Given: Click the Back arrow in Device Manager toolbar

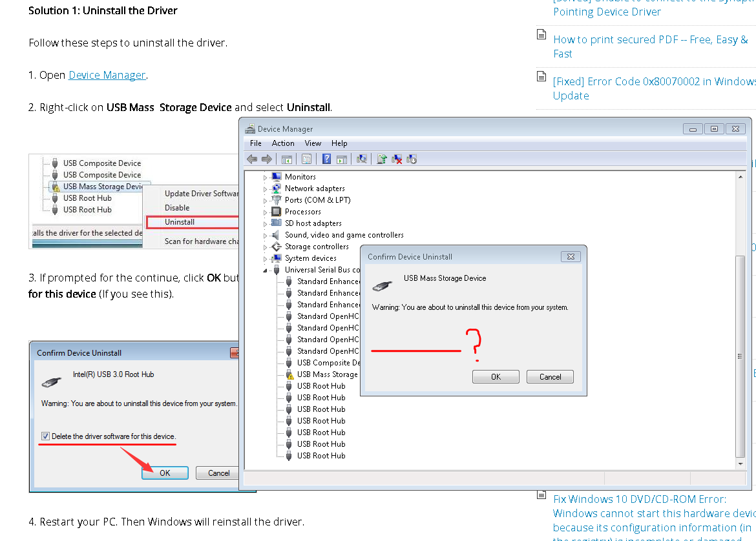Looking at the screenshot, I should (252, 159).
